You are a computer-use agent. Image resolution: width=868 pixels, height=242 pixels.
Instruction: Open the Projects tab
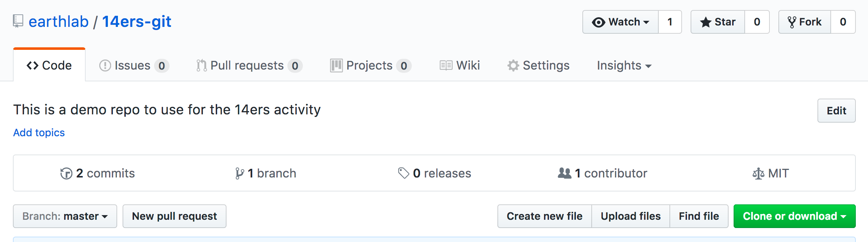(371, 65)
